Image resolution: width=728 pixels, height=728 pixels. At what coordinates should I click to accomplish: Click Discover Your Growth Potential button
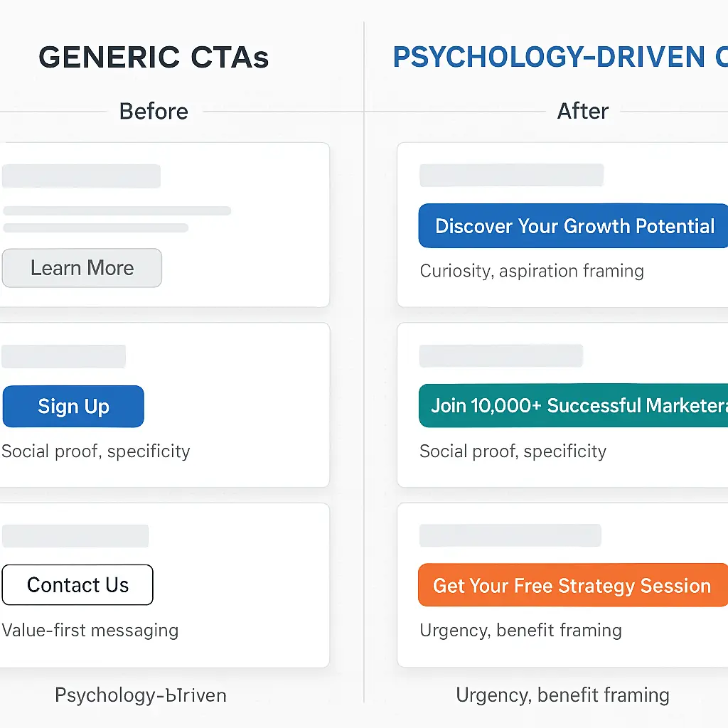point(573,225)
